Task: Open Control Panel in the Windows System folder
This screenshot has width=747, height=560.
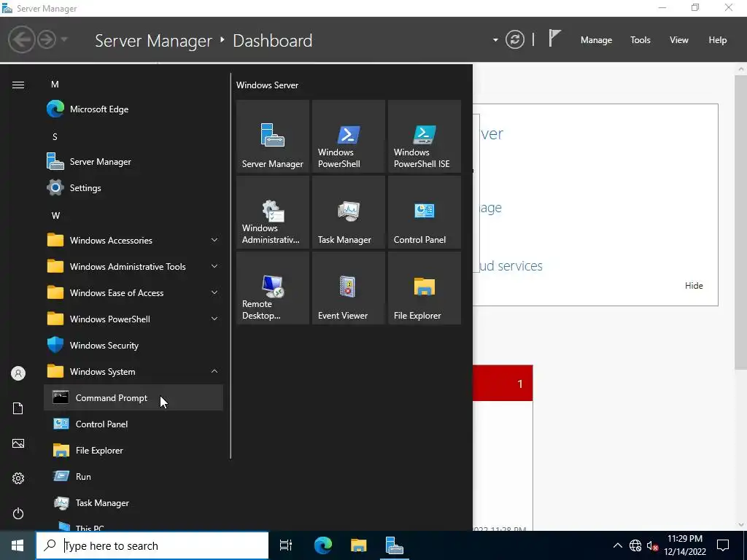Action: click(x=133, y=424)
